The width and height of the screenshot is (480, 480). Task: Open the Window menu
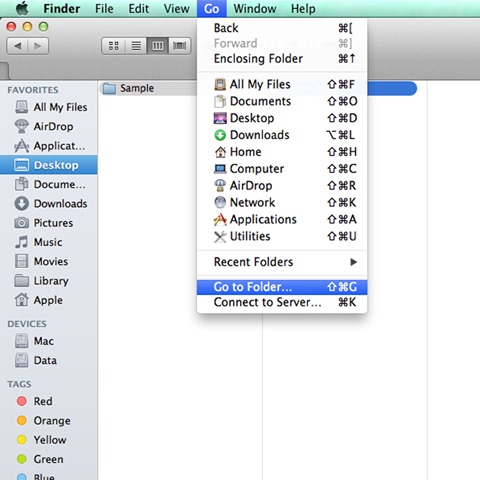pos(255,8)
